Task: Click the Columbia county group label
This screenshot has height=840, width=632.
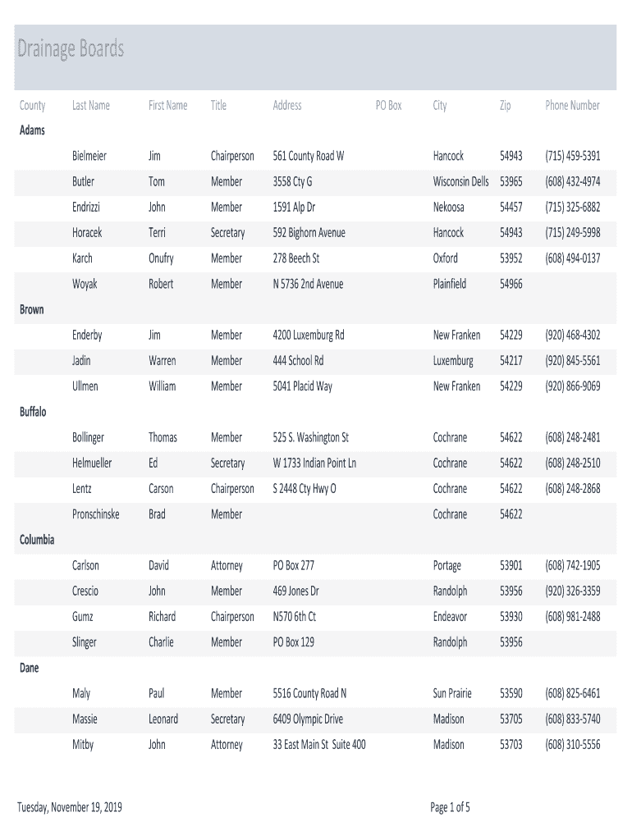Action: (x=37, y=540)
